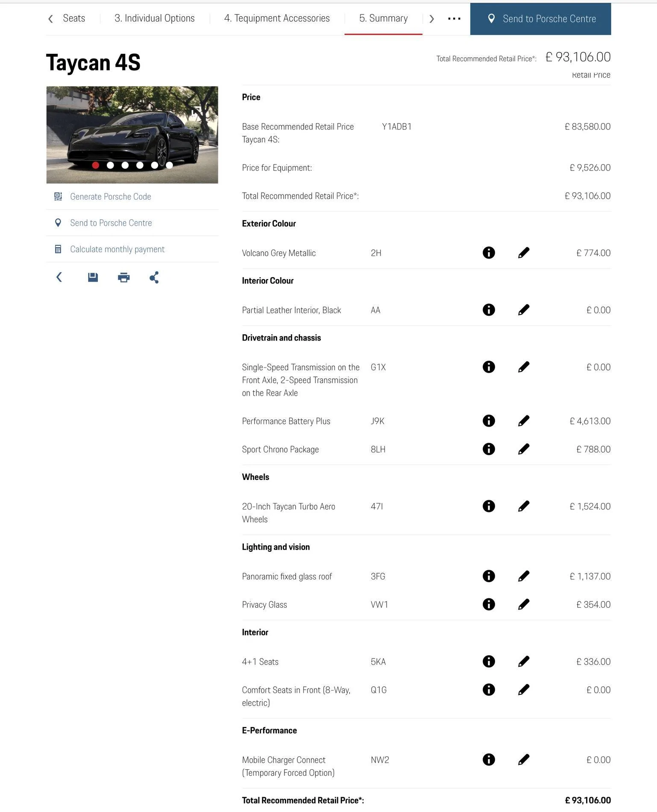Switch to the 3. Individual Options tab
This screenshot has height=812, width=657.
click(155, 18)
